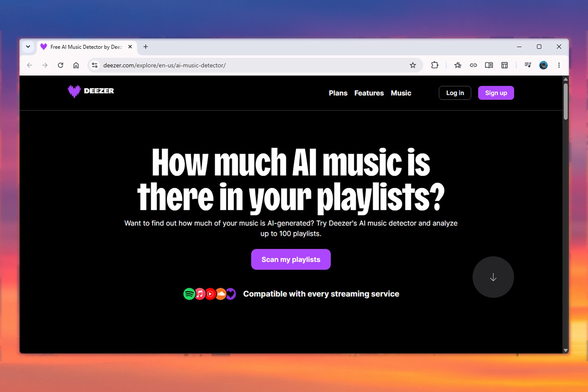Open the Music menu item
This screenshot has height=392, width=588.
(x=401, y=93)
